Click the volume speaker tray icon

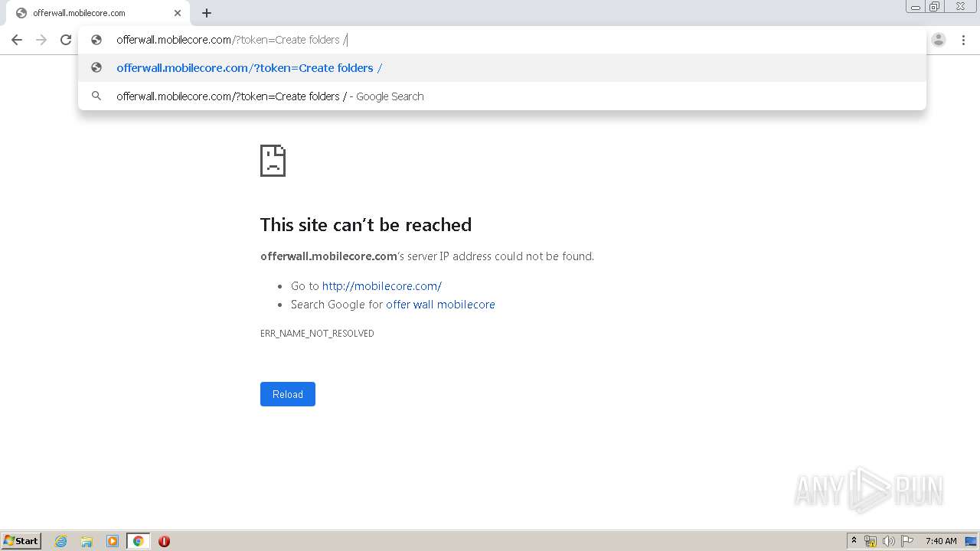pos(889,541)
